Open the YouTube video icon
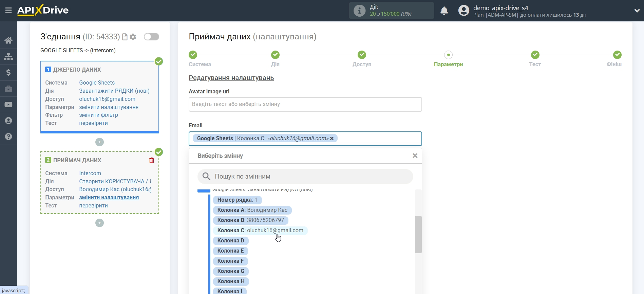 pyautogui.click(x=8, y=105)
